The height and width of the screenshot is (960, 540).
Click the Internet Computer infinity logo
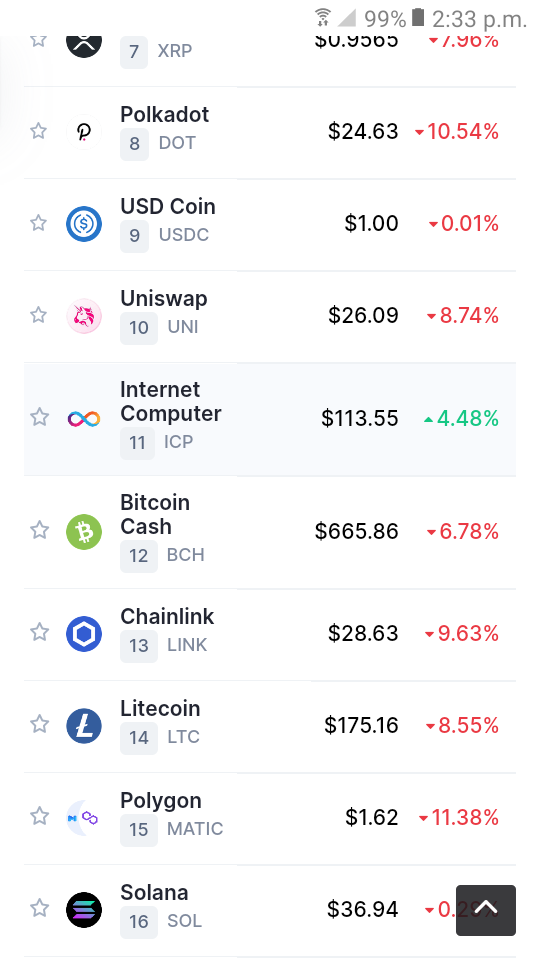84,419
